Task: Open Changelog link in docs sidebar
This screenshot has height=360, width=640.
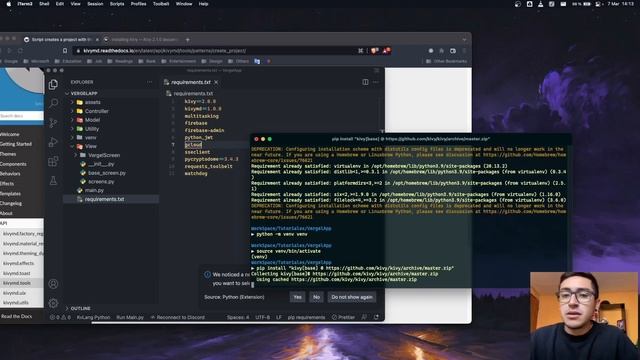Action: 11,203
